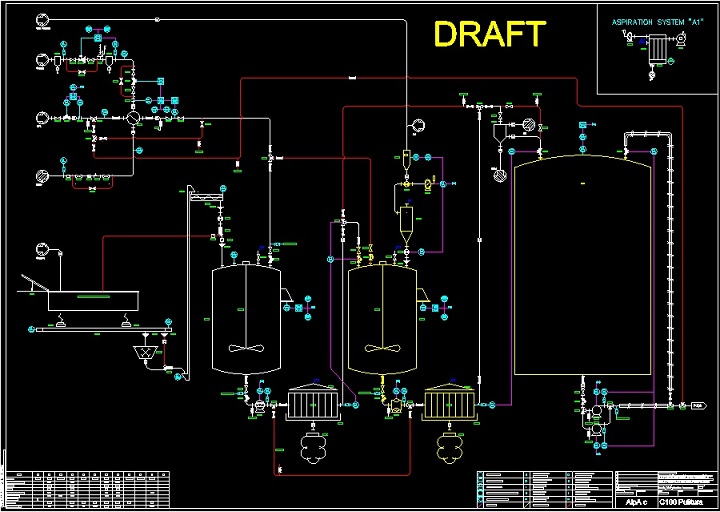Viewport: 720px width, 512px height.
Task: Click the "C100" drawing title cell
Action: [x=686, y=502]
